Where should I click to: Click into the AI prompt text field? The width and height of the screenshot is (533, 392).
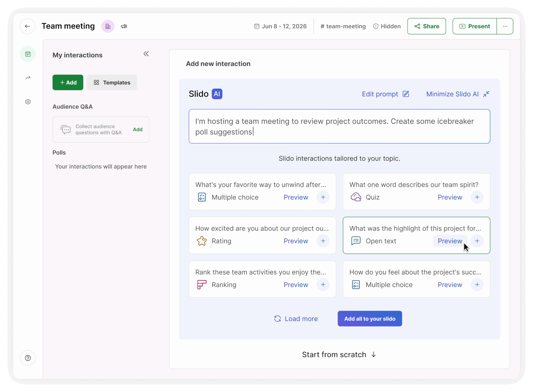click(339, 126)
